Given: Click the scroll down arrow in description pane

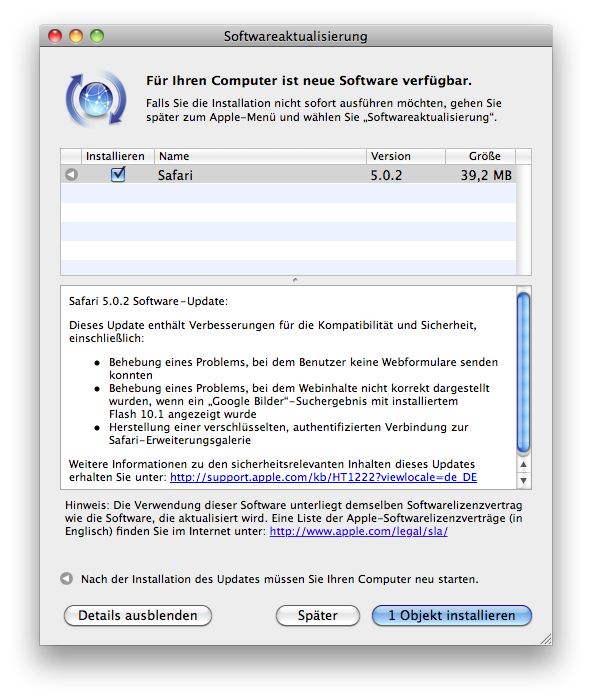Looking at the screenshot, I should coord(524,480).
